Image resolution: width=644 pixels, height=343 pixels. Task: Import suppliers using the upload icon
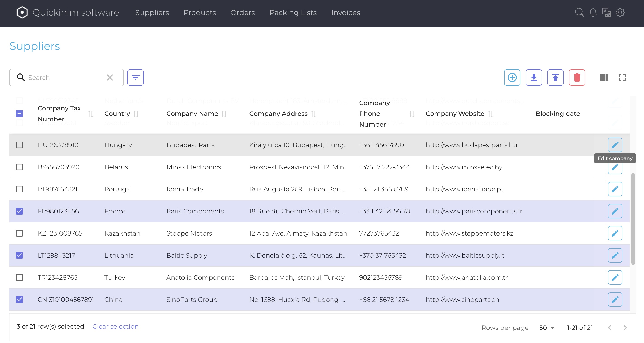tap(555, 78)
